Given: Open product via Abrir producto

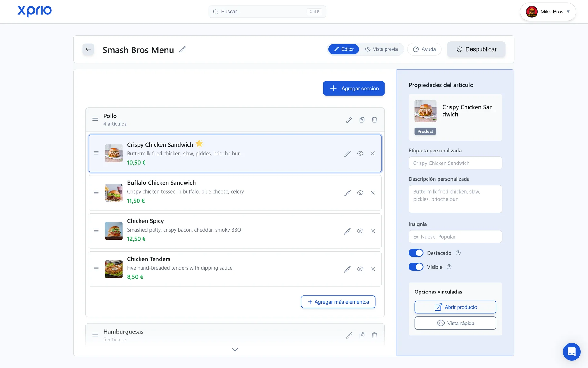Looking at the screenshot, I should 455,307.
